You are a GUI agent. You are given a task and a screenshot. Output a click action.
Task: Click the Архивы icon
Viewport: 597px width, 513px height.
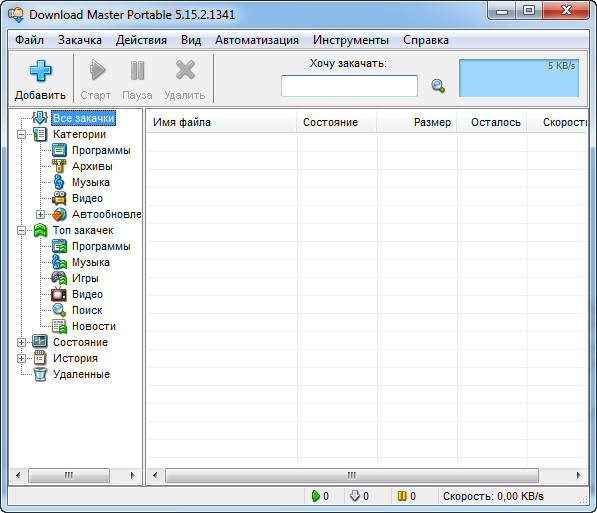pos(59,166)
